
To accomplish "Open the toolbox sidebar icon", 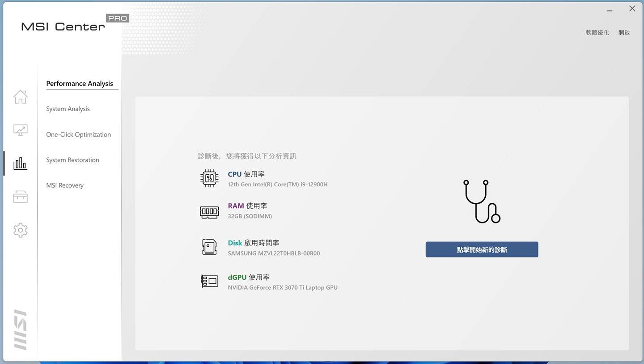I will 20,197.
